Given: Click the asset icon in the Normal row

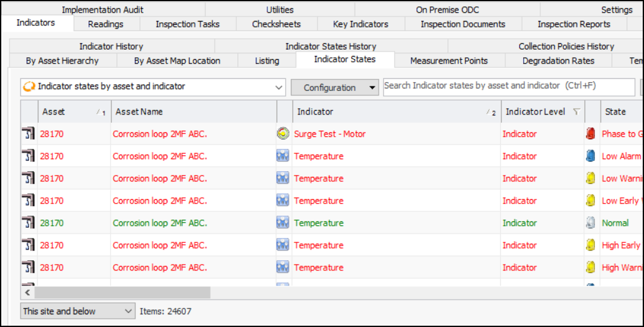Looking at the screenshot, I should pos(27,223).
